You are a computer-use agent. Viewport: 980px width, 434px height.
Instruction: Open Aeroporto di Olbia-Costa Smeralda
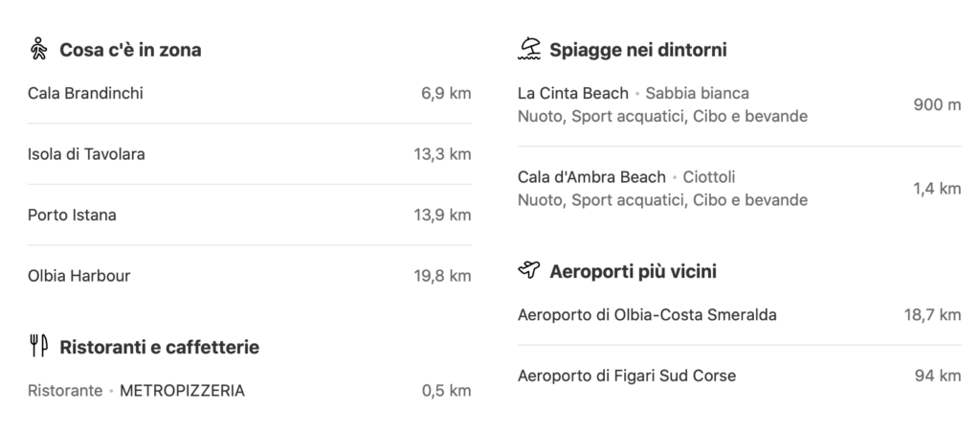(647, 314)
